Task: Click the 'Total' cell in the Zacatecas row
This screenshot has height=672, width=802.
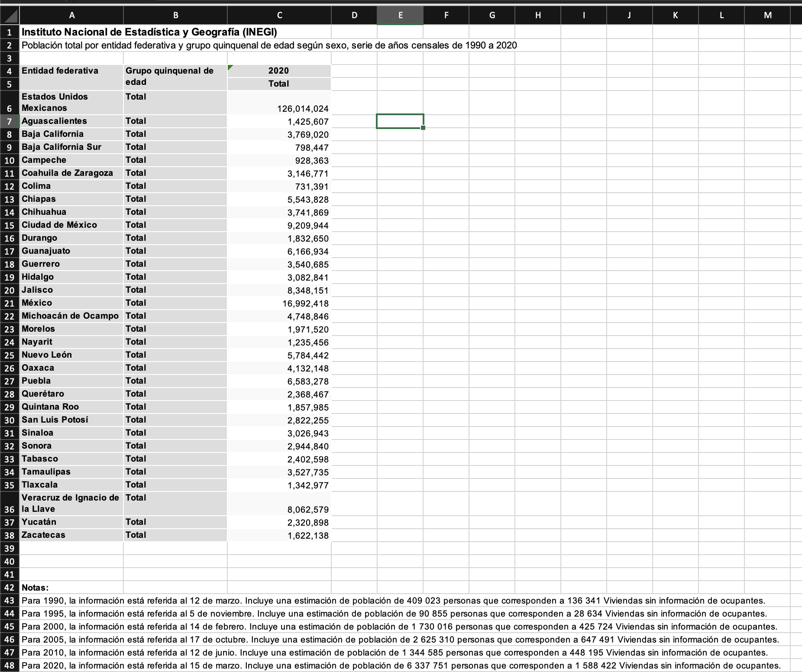Action: pyautogui.click(x=175, y=535)
